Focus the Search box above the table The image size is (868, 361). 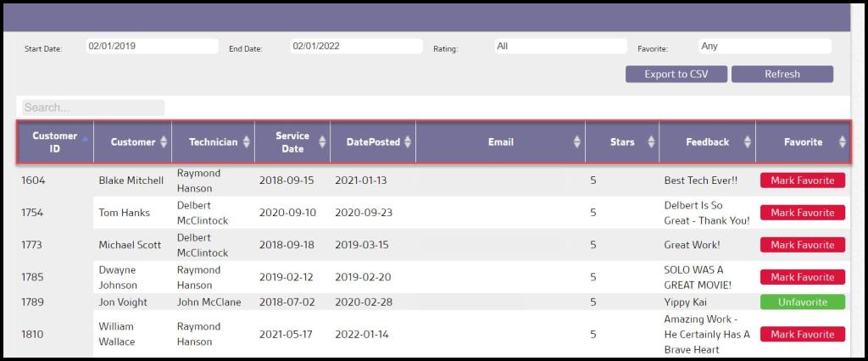click(x=93, y=108)
